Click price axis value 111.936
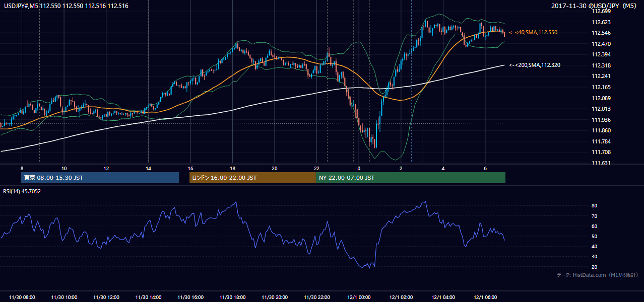 pos(602,120)
